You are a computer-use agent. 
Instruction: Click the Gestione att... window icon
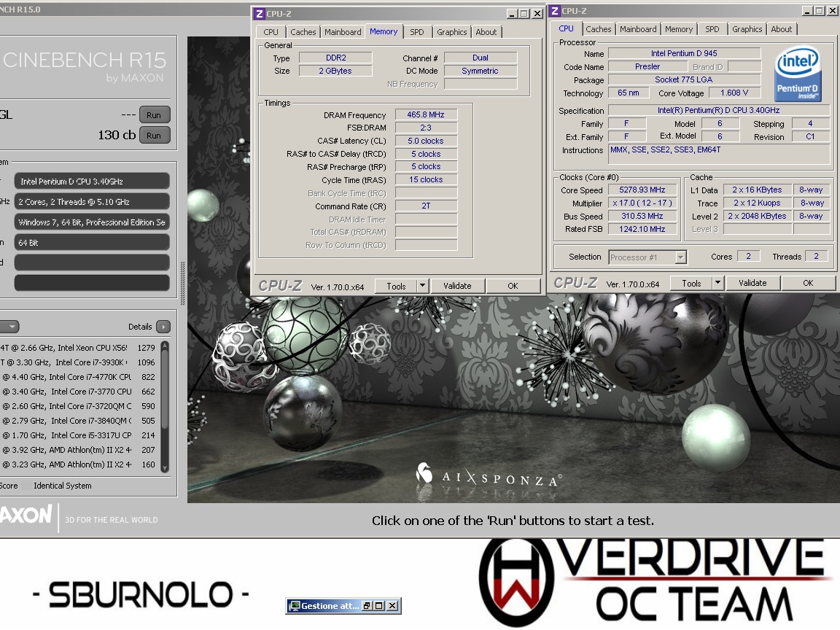point(294,606)
